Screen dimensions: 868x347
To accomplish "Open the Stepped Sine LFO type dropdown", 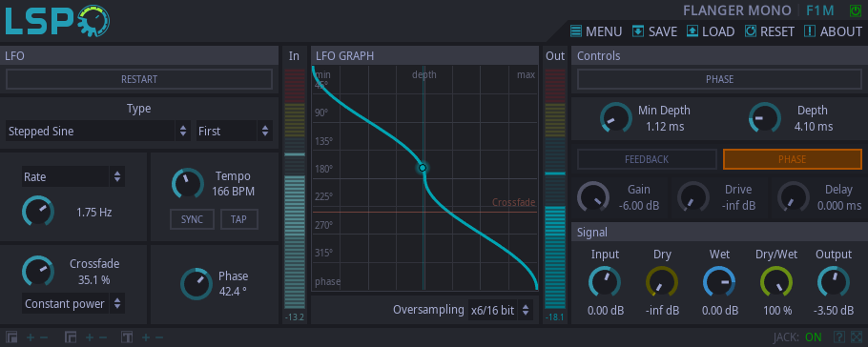I will click(98, 132).
